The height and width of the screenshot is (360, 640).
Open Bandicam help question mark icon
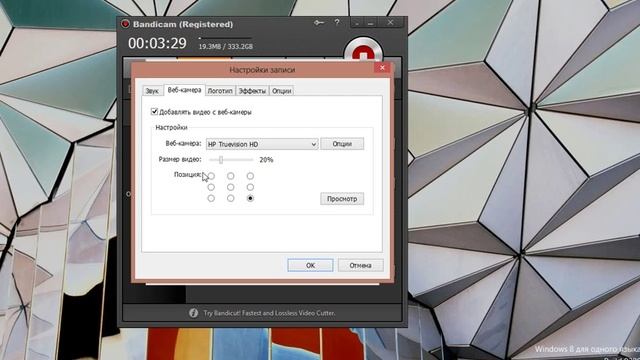click(337, 22)
